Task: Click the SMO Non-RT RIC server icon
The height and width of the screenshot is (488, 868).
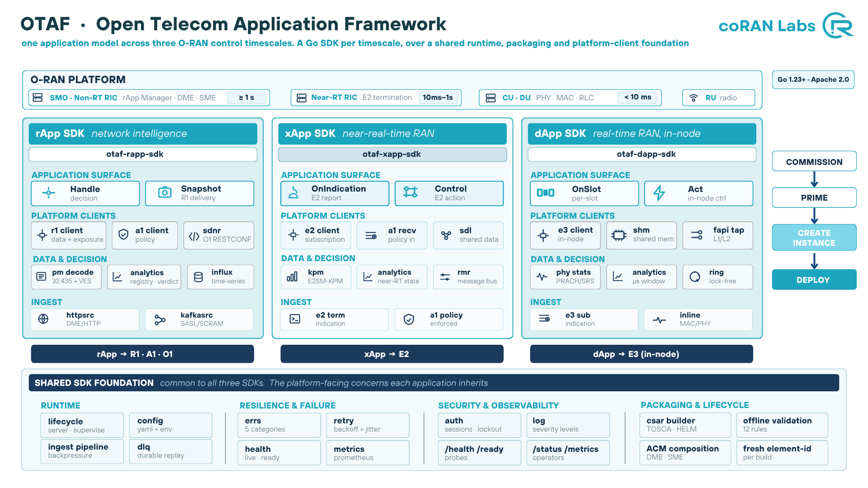Action: coord(38,98)
